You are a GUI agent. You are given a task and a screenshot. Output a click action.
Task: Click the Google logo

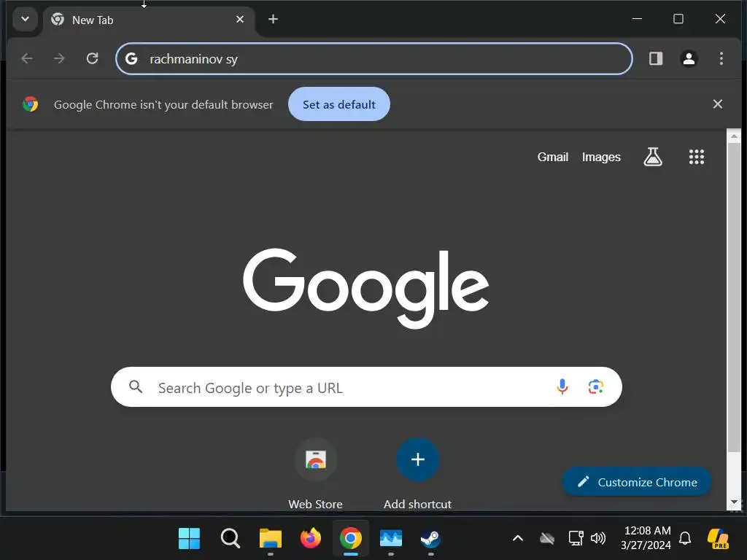click(x=366, y=288)
